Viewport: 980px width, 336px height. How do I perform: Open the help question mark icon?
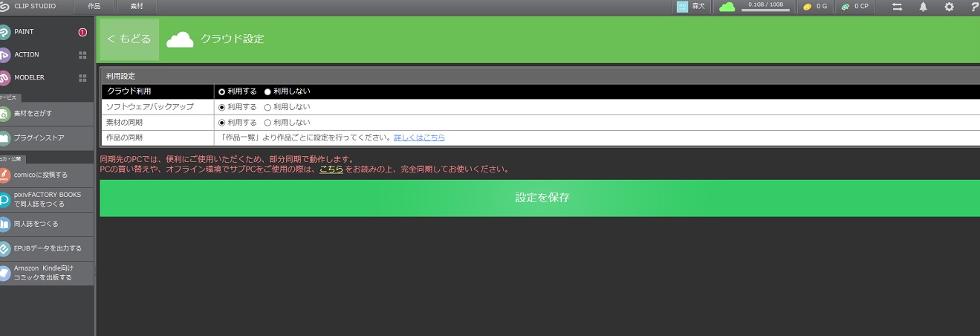point(974,7)
